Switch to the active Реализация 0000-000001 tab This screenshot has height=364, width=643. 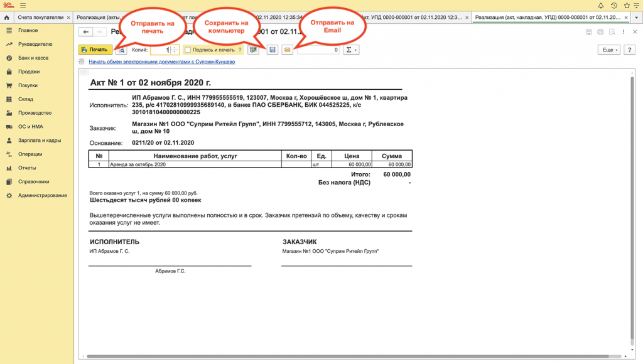(548, 17)
